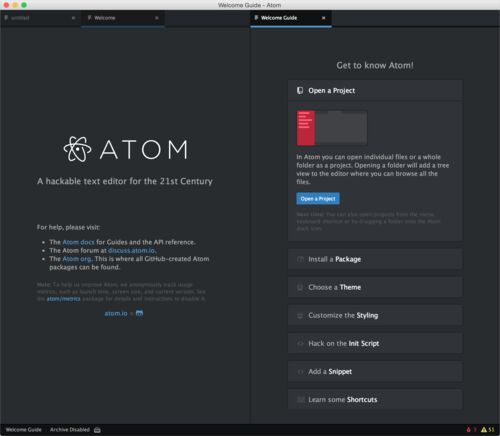Expand the Install a Package section
Screen dimensions: 500x436
[x=375, y=259]
